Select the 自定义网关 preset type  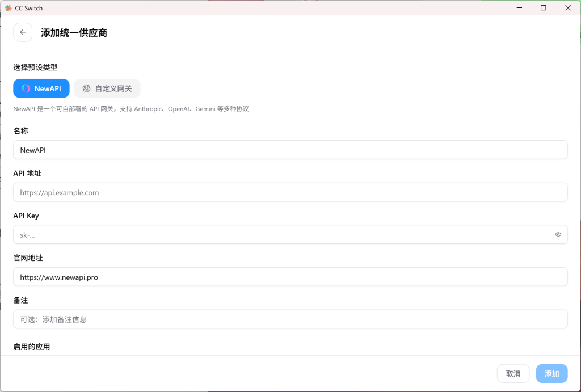[107, 88]
